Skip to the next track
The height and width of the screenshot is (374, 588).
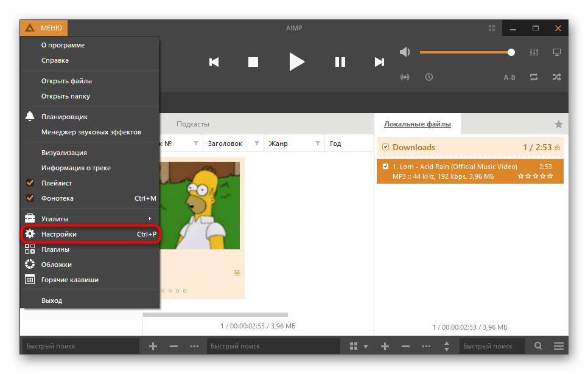click(x=379, y=61)
